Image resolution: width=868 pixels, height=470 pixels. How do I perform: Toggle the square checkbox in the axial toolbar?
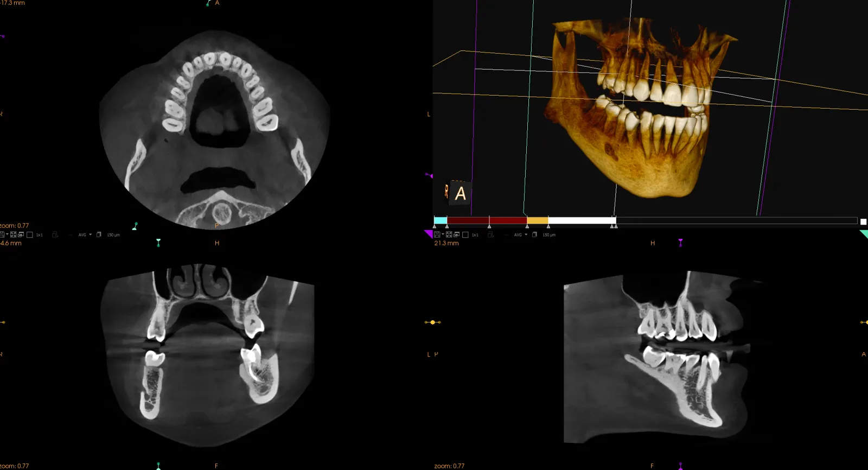click(30, 234)
